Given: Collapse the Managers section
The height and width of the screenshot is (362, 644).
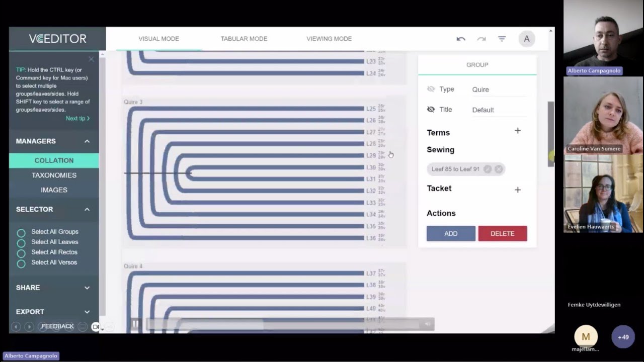Looking at the screenshot, I should click(x=87, y=141).
